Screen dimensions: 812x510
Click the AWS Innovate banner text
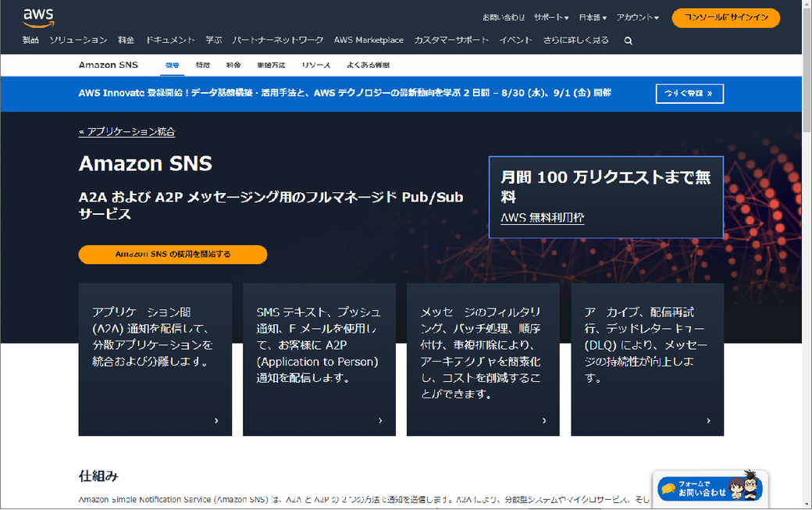tap(345, 93)
